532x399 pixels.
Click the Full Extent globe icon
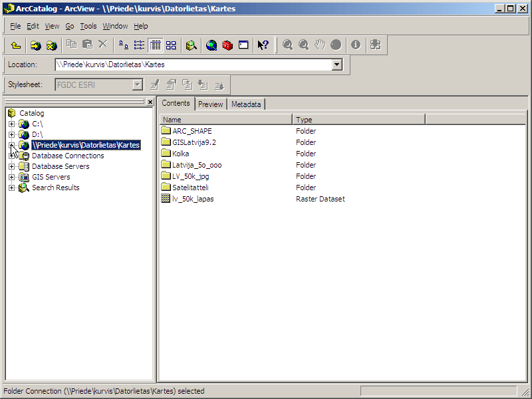pos(336,45)
